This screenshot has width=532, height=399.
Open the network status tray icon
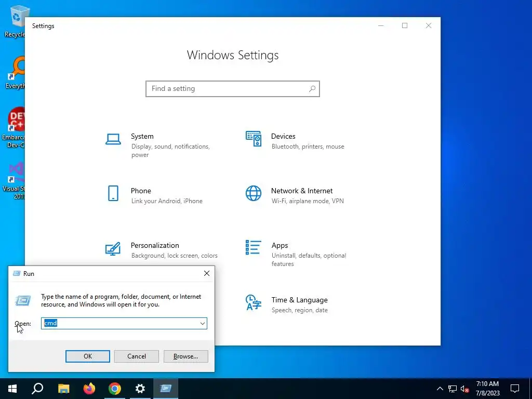coord(453,389)
